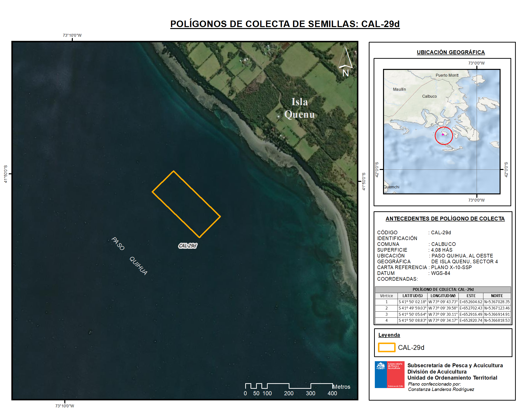Click 'PLANO X-10-SSP' carta referencia value
This screenshot has width=532, height=411.
tap(451, 267)
